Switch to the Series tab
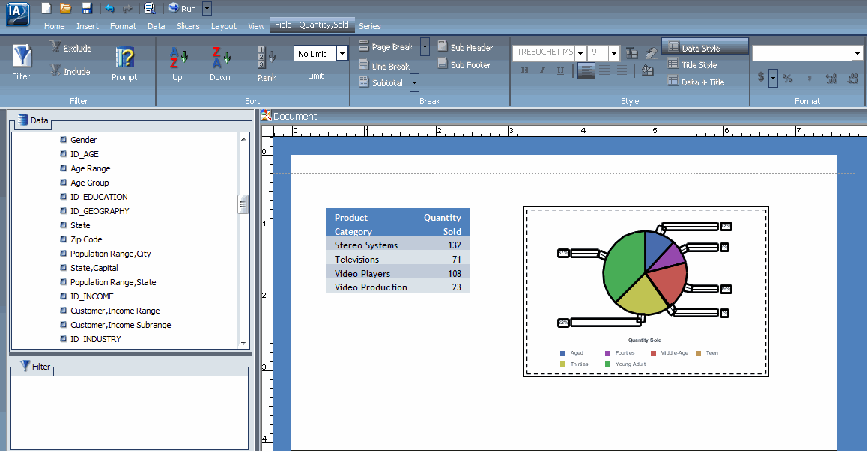 tap(370, 26)
